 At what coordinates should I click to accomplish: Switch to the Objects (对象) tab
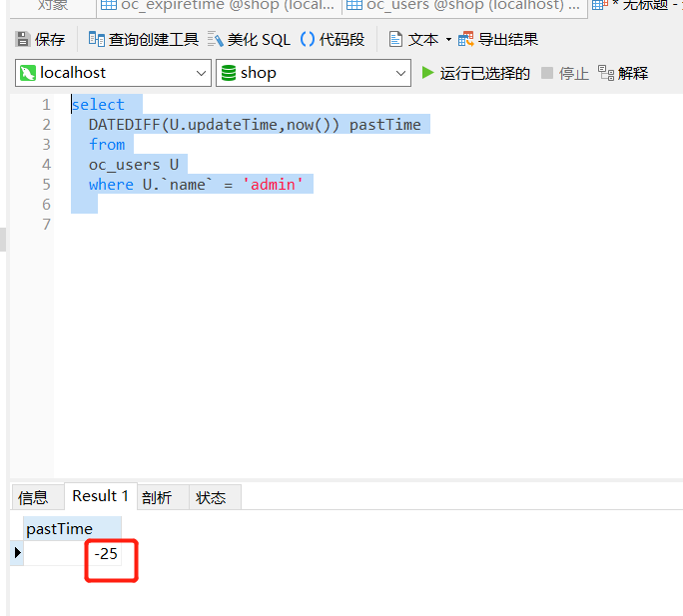[52, 5]
